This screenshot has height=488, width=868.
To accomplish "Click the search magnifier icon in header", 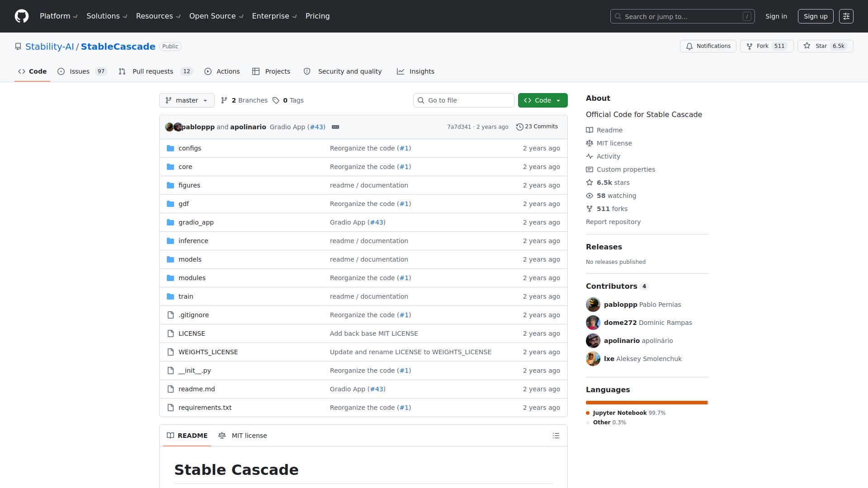I will click(618, 16).
